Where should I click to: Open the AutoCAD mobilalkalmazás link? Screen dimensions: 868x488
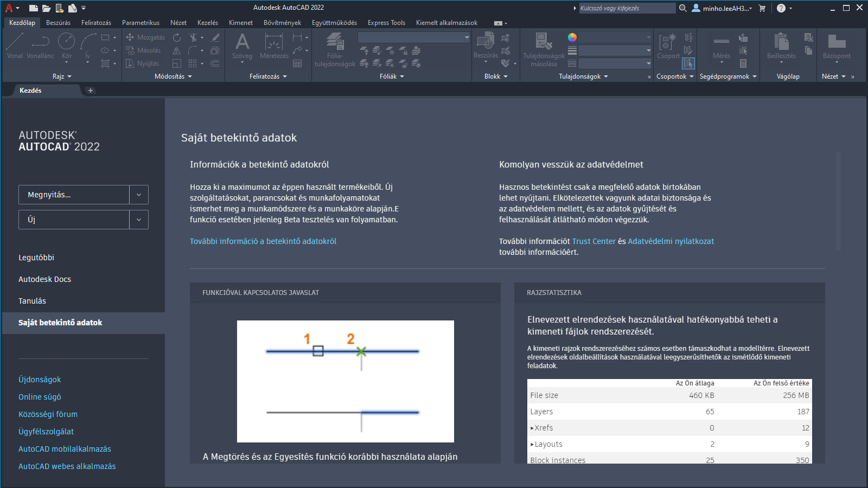click(65, 449)
